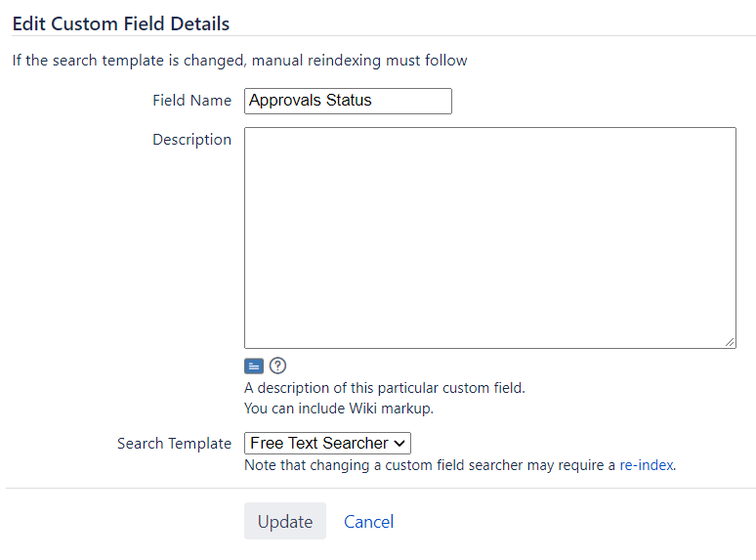Viewport: 756px width, 560px height.
Task: Click the wiki markup preview icon
Action: 254,366
